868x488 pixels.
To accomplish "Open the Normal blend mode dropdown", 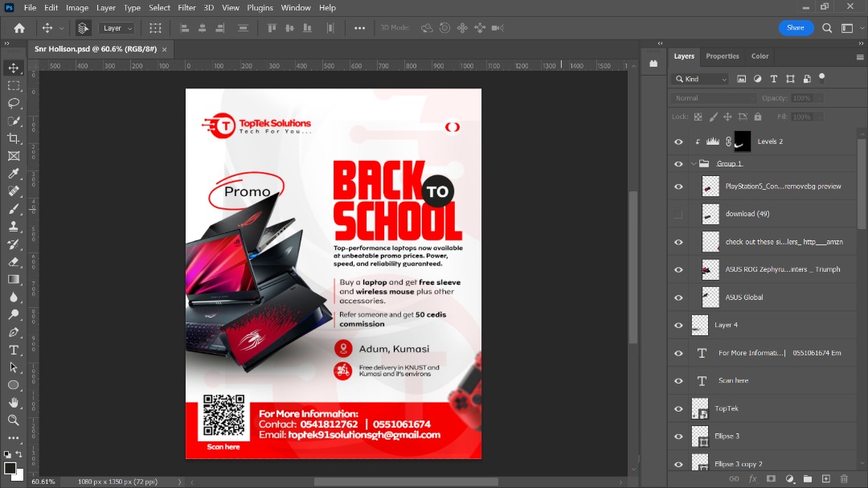I will pos(714,98).
